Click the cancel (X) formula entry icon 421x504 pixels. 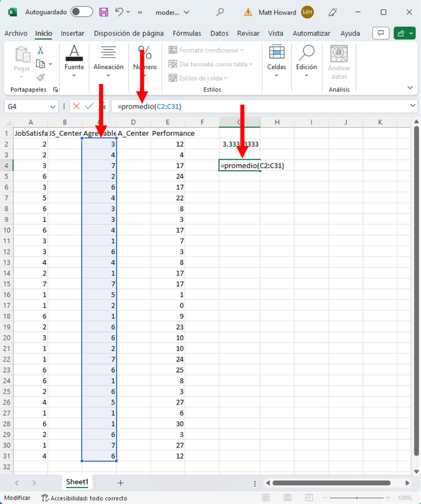[x=76, y=107]
